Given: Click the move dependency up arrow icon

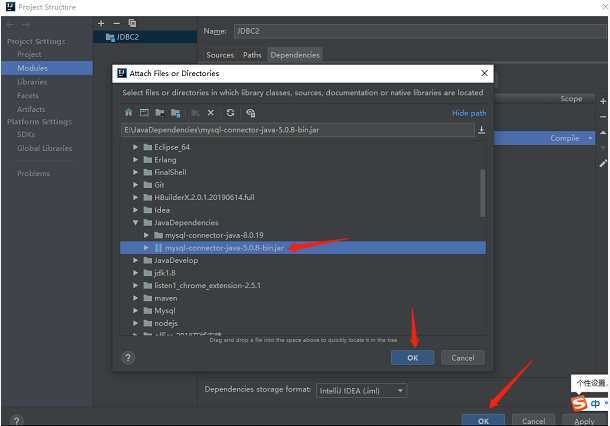Looking at the screenshot, I should point(603,133).
